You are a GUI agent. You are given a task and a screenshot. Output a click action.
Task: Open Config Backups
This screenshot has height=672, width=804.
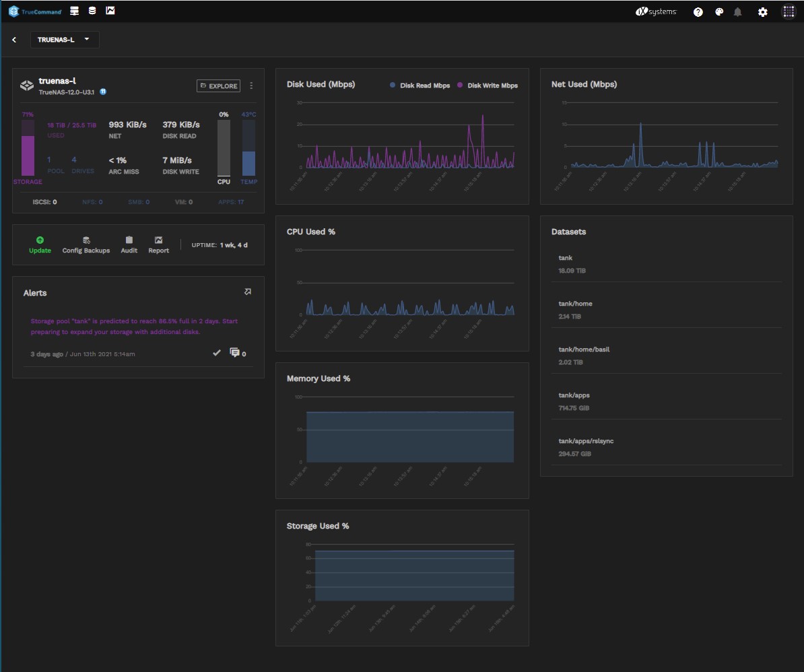pyautogui.click(x=86, y=244)
